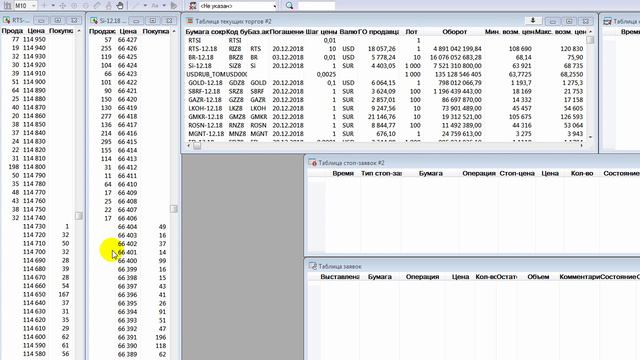Click the Si-12.18 order book window icon
640x360 pixels.
point(94,20)
